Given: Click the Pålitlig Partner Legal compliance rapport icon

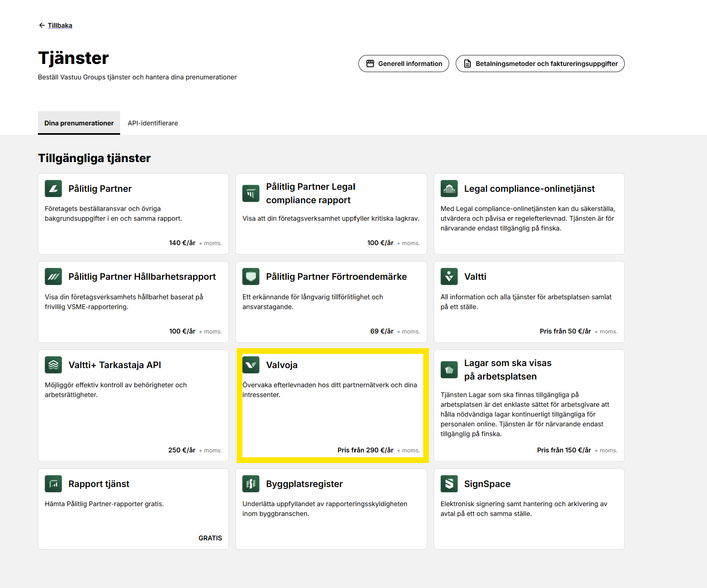Looking at the screenshot, I should pos(251,193).
